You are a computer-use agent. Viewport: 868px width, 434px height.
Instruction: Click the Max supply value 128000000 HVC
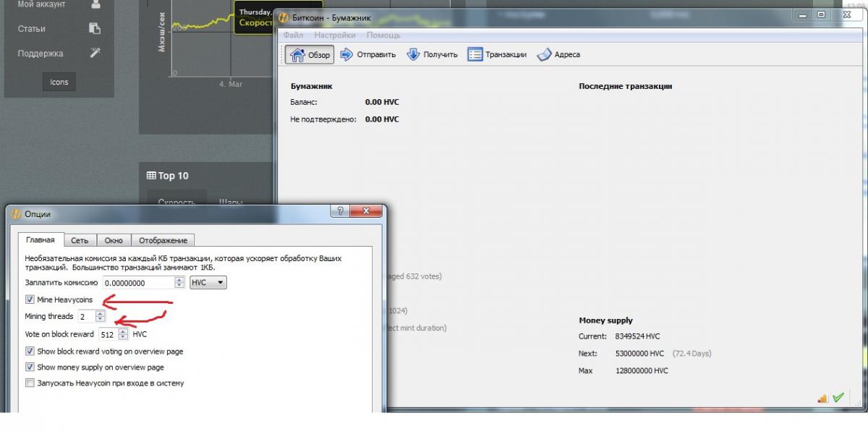[642, 370]
